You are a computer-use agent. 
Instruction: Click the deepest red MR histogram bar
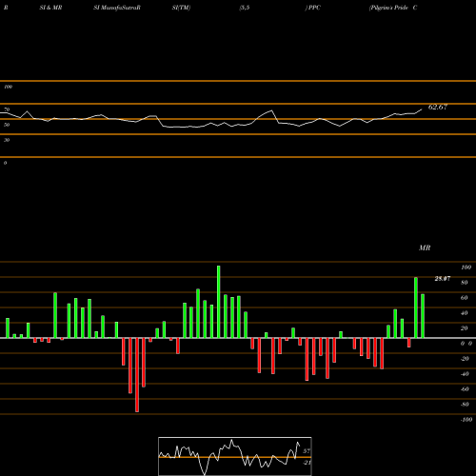click(x=137, y=375)
